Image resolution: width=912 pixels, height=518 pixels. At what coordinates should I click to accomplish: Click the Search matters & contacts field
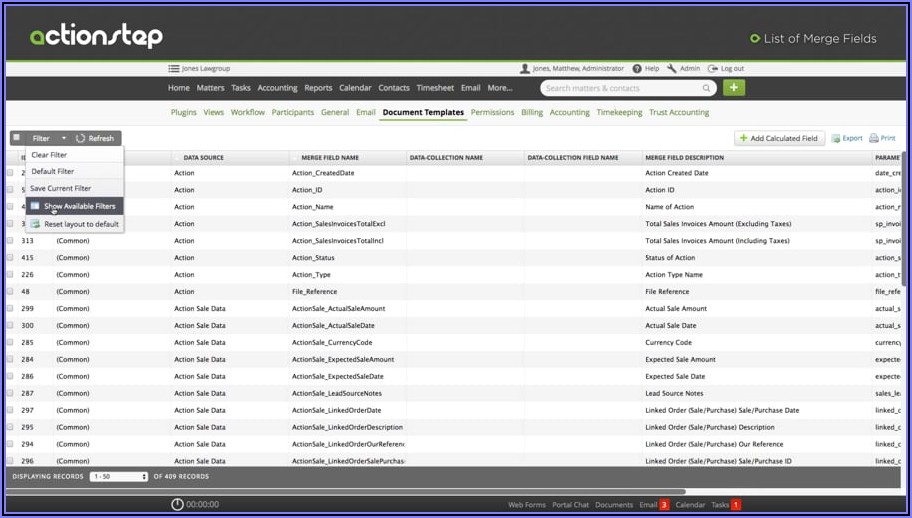tap(620, 88)
